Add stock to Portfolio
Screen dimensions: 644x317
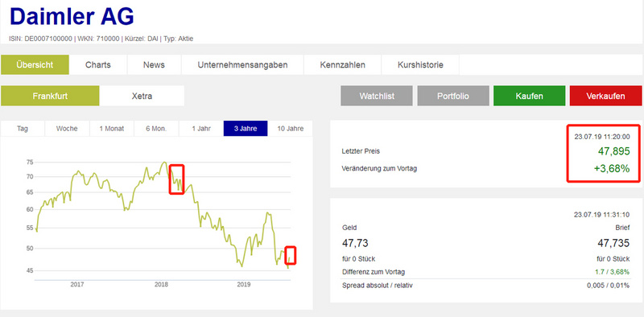(453, 96)
